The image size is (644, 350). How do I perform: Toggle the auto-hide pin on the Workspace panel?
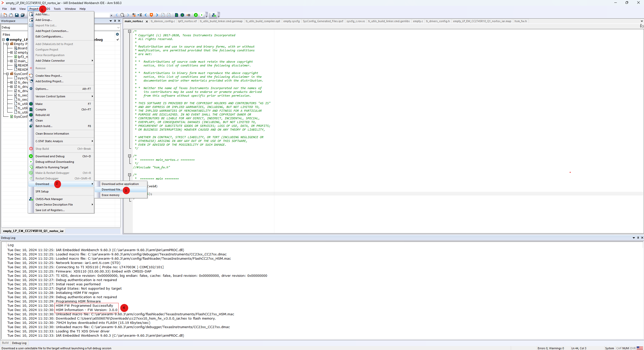coord(115,21)
